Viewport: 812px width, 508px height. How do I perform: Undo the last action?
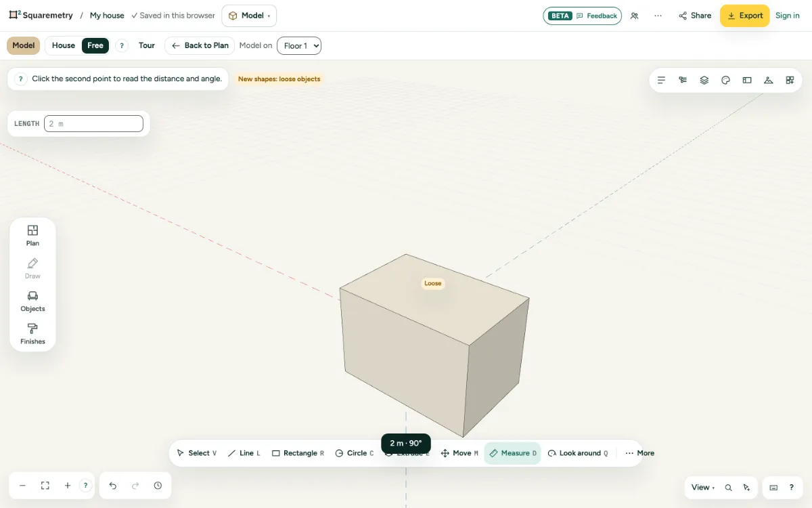coord(113,486)
